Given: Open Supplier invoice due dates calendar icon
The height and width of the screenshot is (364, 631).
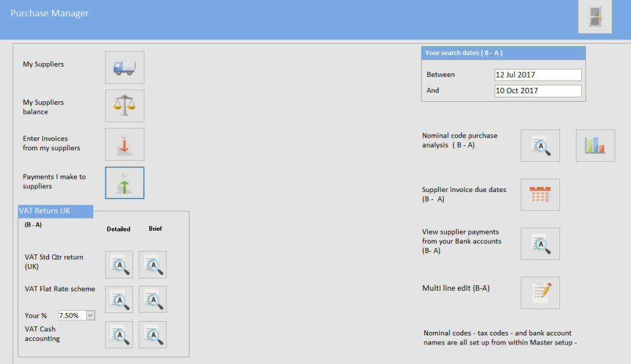Looking at the screenshot, I should click(540, 195).
